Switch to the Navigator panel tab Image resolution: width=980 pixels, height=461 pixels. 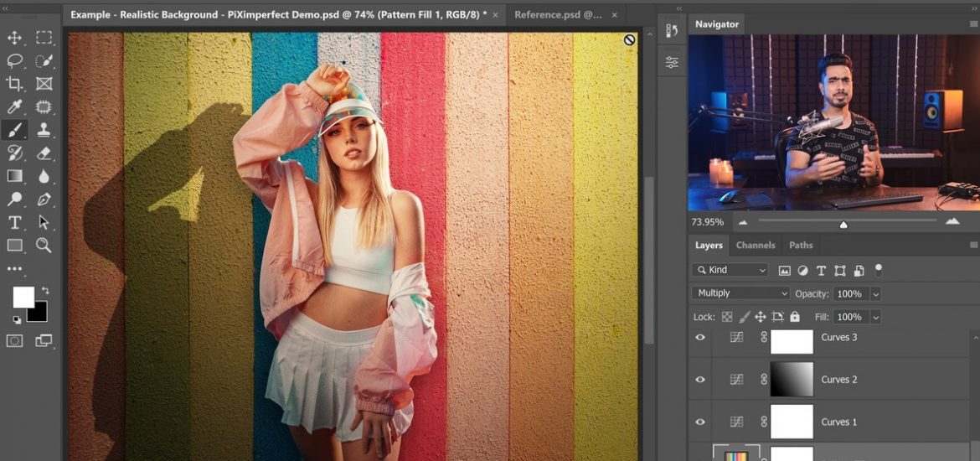pyautogui.click(x=717, y=24)
